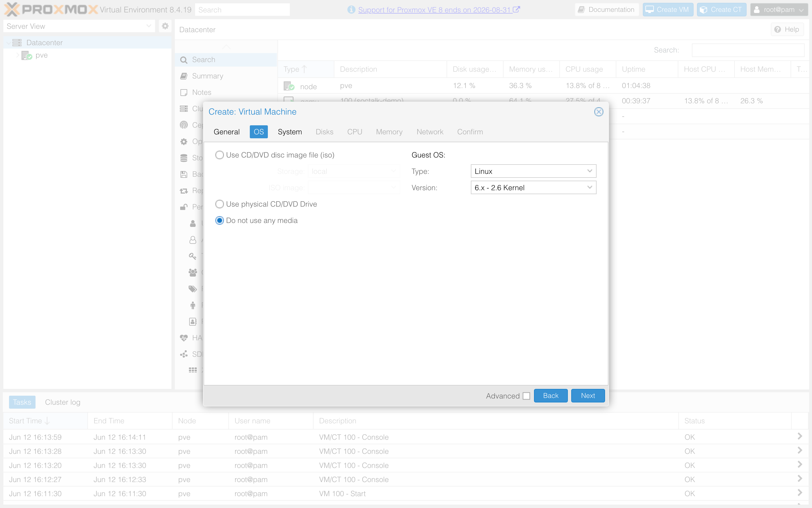Close the Create Virtual Machine dialog

tap(599, 112)
